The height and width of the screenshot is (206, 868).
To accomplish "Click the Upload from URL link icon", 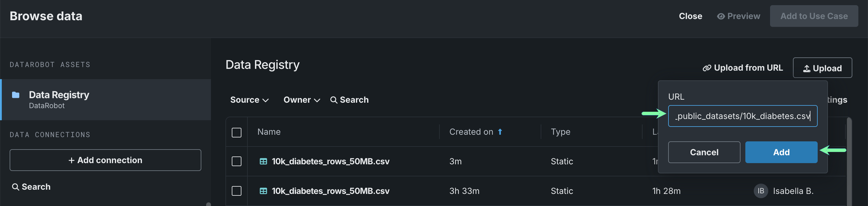I will click(x=706, y=68).
